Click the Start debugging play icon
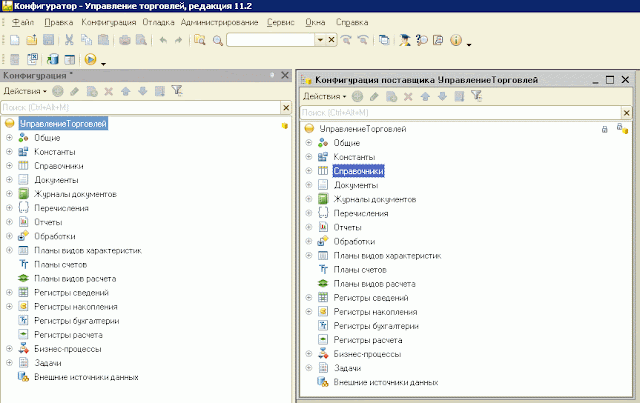 [90, 60]
